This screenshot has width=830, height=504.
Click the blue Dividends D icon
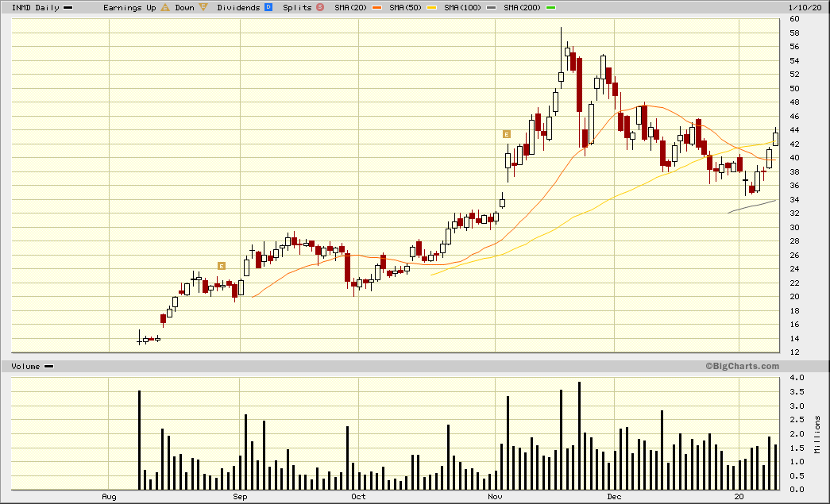point(268,7)
